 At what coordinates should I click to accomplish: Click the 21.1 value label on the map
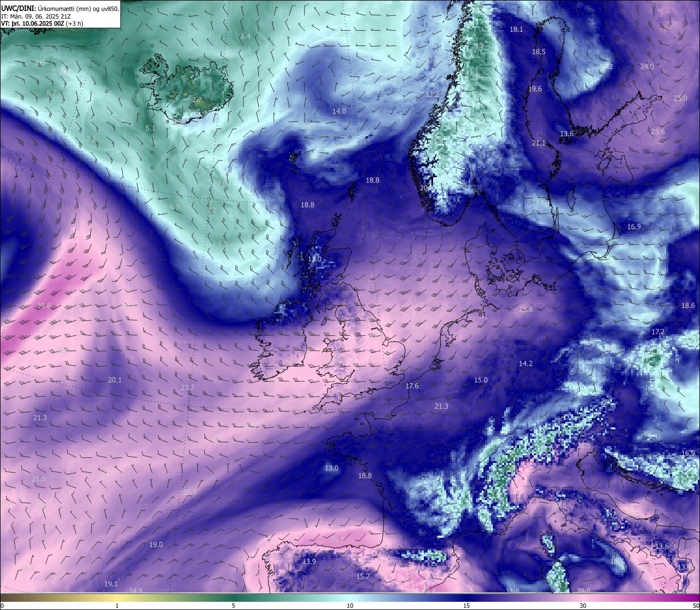coord(539,143)
